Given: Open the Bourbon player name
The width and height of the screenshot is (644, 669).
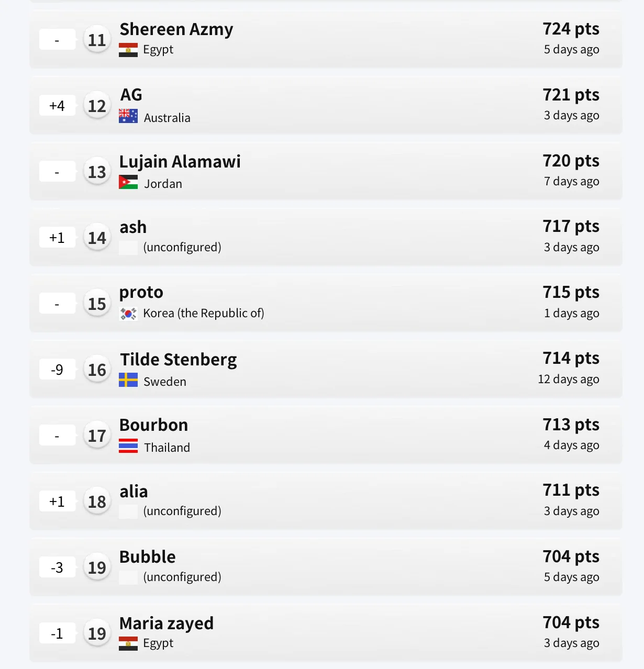Looking at the screenshot, I should (153, 425).
